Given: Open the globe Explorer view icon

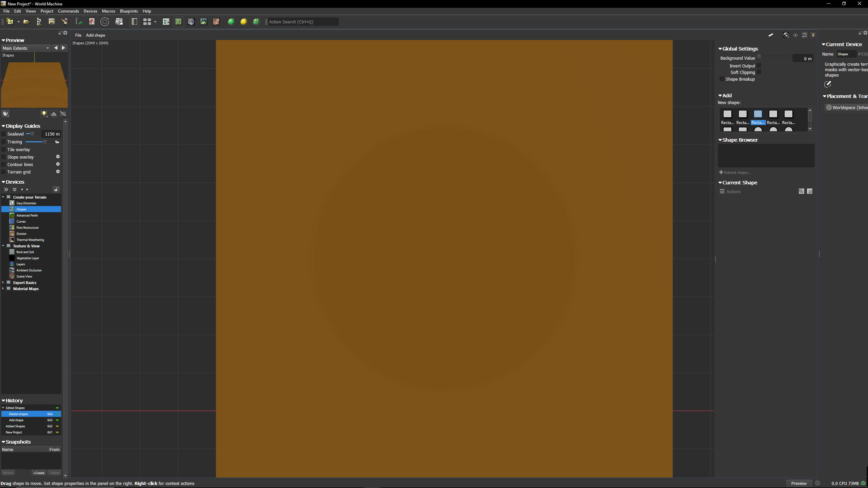Looking at the screenshot, I should pos(191,22).
